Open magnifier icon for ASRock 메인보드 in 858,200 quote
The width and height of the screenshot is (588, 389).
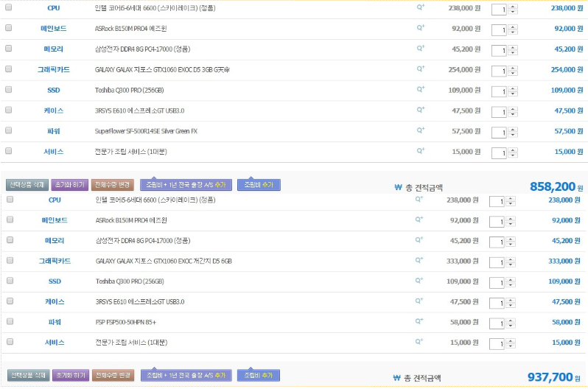(x=421, y=27)
